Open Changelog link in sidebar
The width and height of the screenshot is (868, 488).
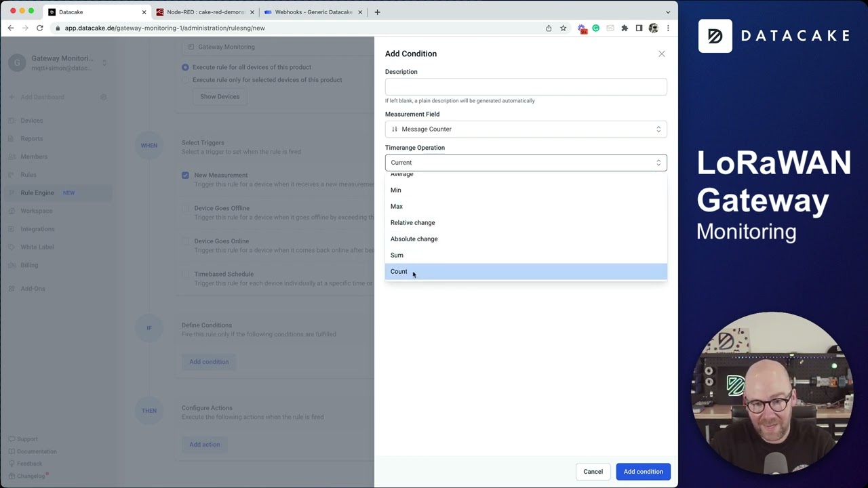coord(27,476)
